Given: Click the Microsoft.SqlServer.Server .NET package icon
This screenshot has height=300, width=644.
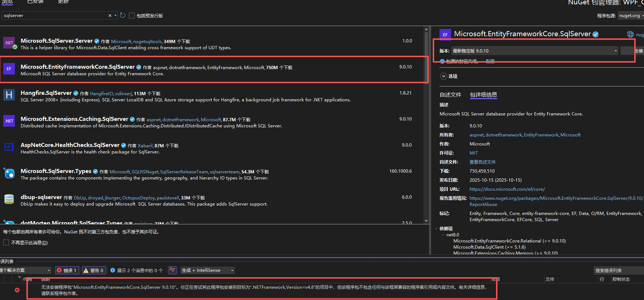Looking at the screenshot, I should point(9,43).
